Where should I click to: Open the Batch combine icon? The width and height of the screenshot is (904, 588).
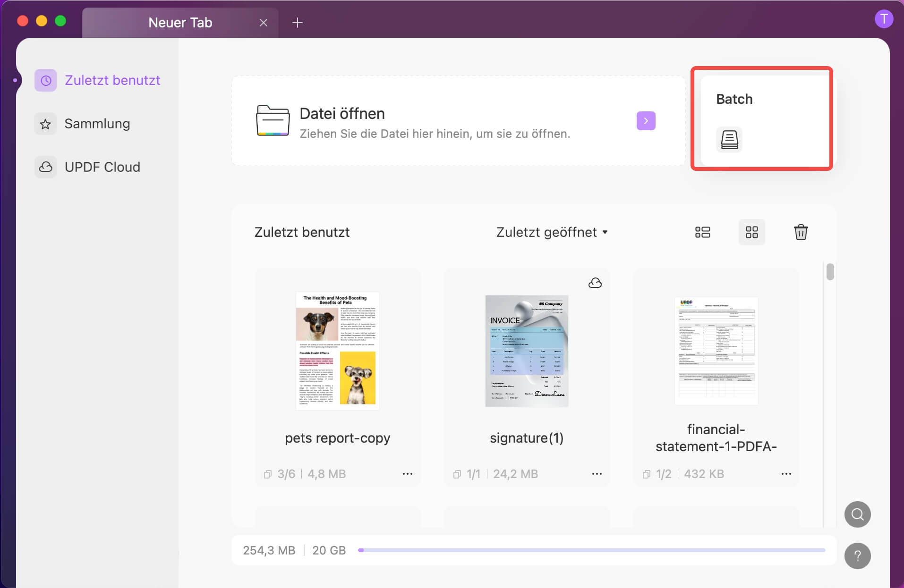729,140
